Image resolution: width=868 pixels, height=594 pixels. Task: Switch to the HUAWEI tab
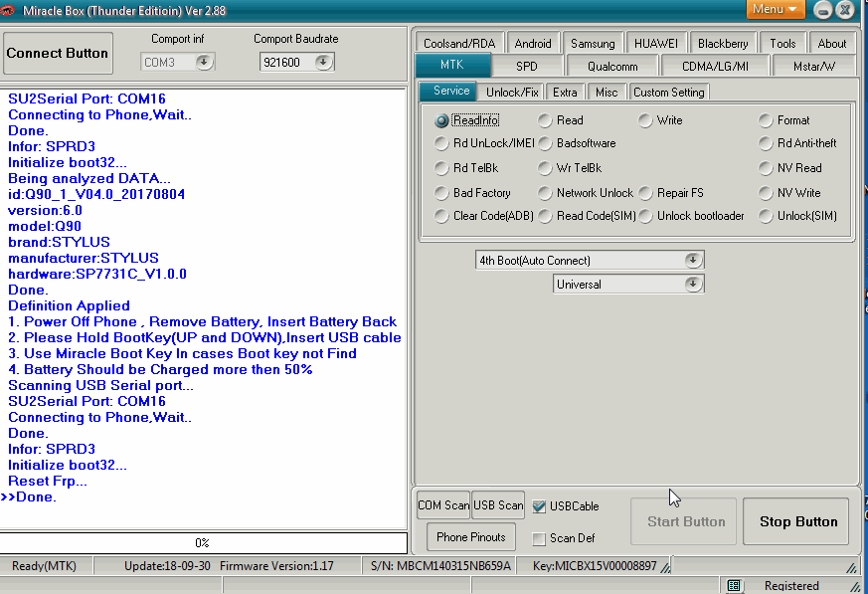655,43
